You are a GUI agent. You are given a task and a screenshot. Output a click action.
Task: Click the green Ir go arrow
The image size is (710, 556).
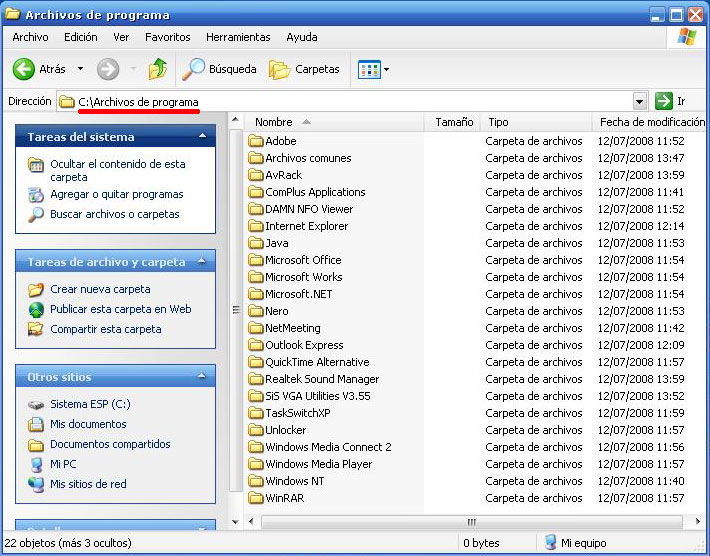click(664, 101)
